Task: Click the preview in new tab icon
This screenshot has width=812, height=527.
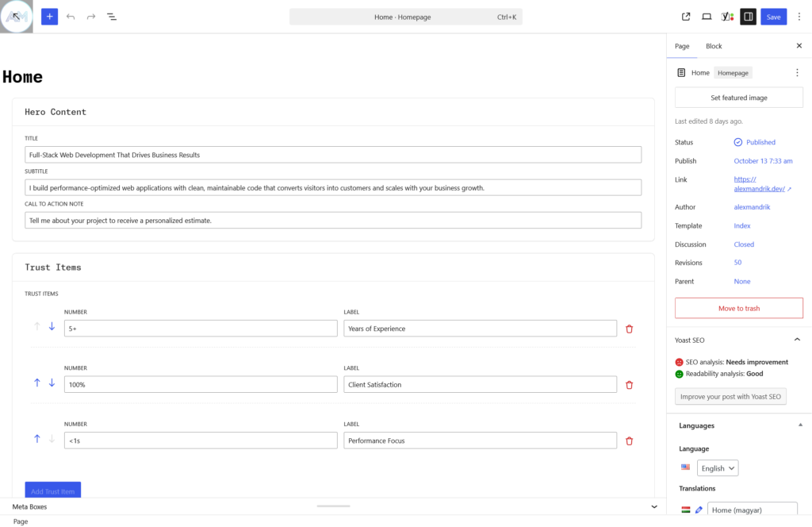Action: (x=685, y=16)
